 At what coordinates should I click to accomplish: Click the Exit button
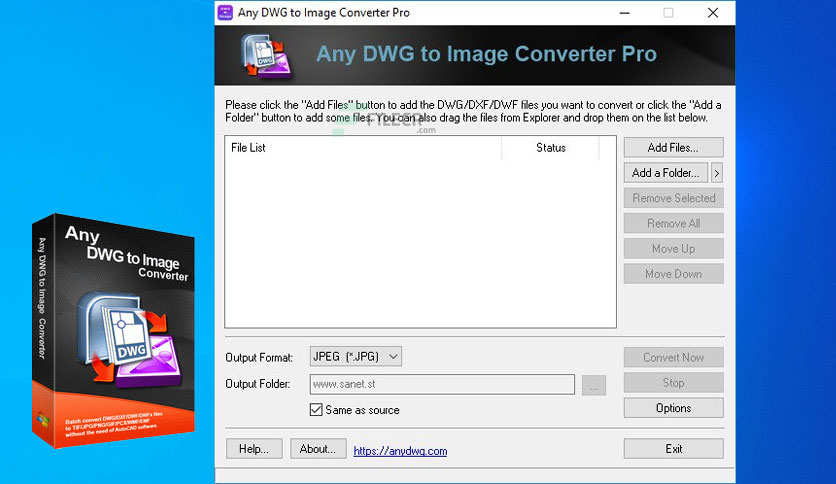click(673, 449)
